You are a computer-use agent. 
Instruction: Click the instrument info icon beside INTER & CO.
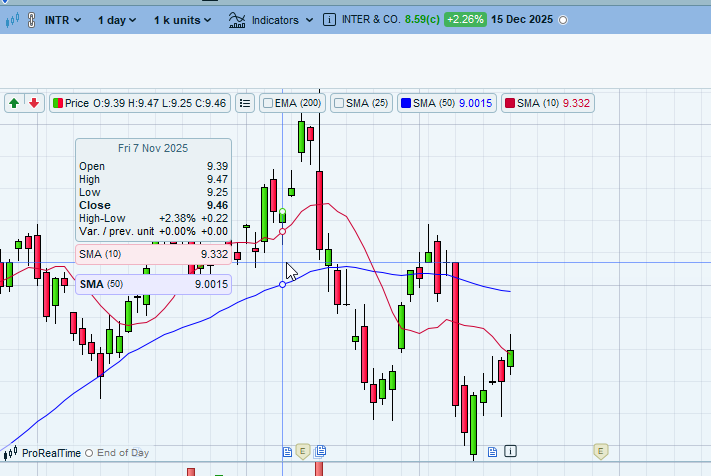point(330,19)
